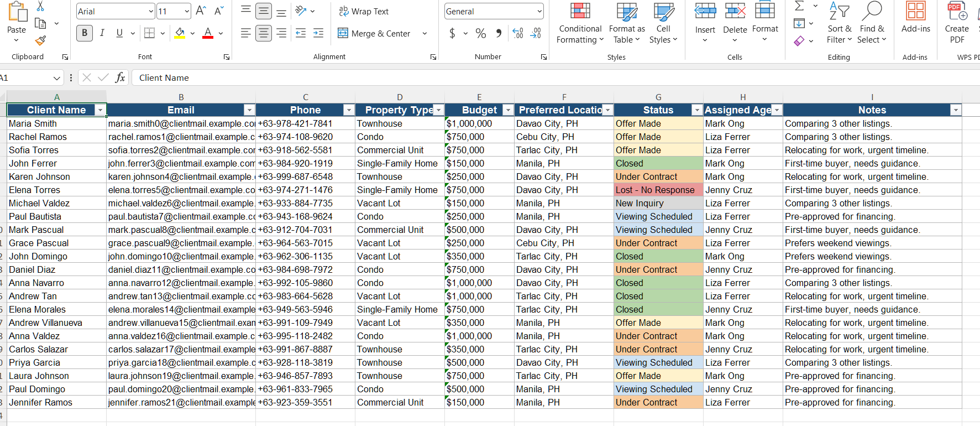
Task: Click the formula bar showing Client Name
Action: pyautogui.click(x=555, y=77)
